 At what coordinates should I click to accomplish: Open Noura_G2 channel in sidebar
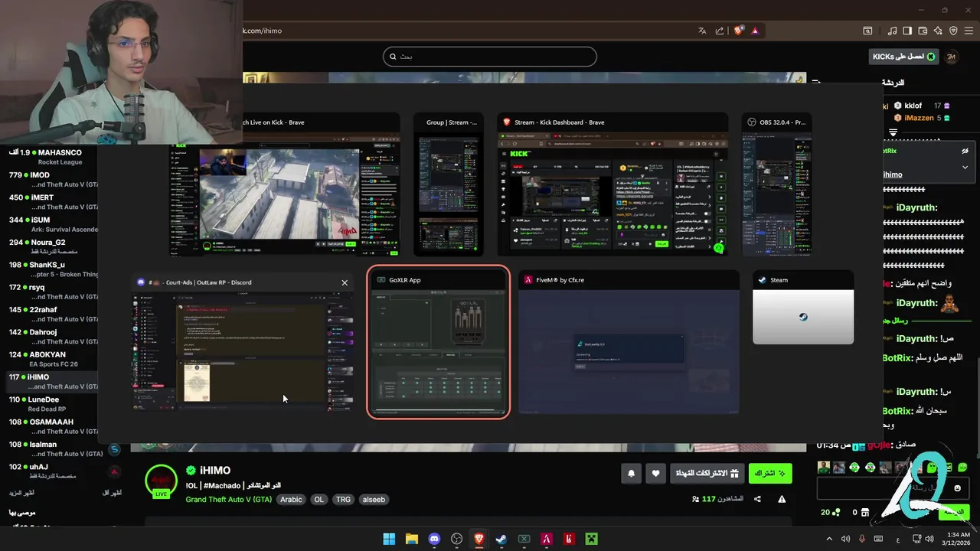click(x=49, y=246)
